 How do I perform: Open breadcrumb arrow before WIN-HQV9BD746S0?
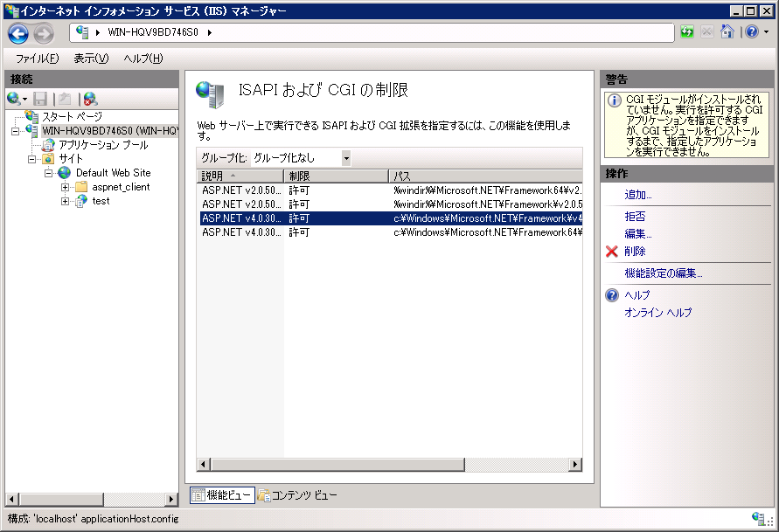(98, 32)
